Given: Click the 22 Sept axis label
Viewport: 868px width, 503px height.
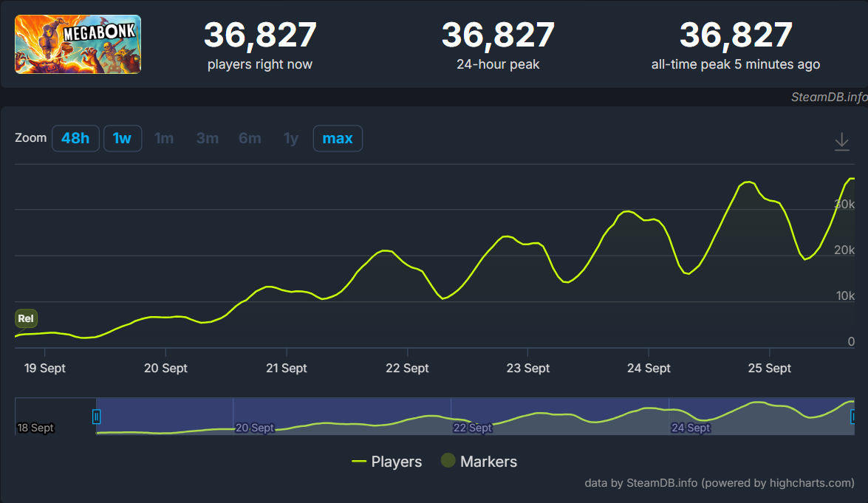Looking at the screenshot, I should 407,368.
